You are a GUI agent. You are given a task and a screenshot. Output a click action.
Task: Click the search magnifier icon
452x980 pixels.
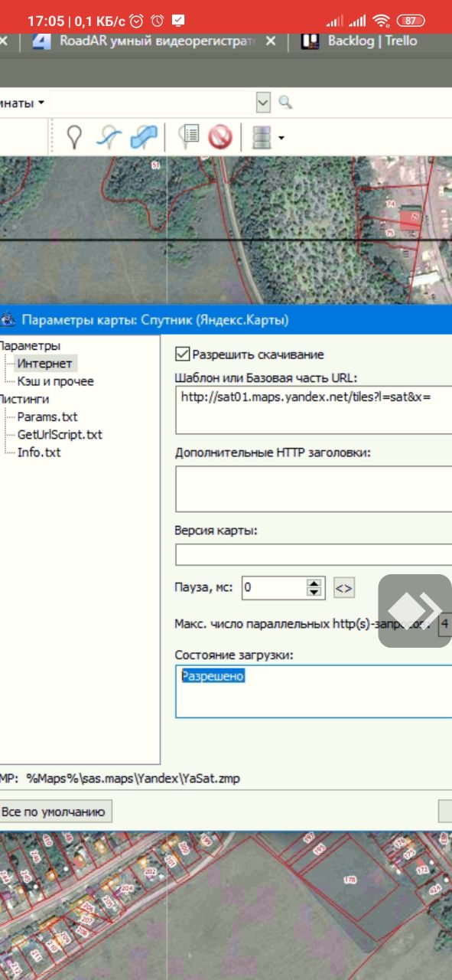(x=285, y=102)
